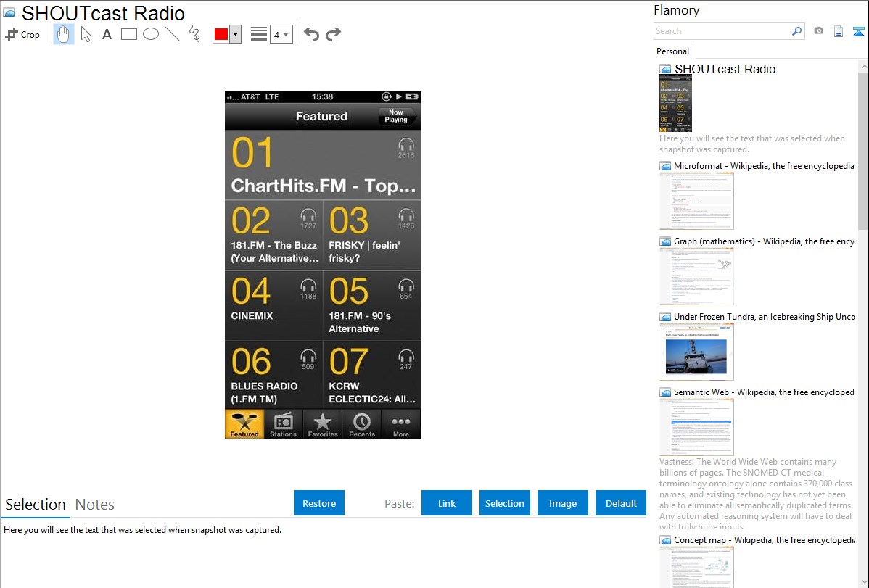
Task: Click the headphones icon showing 1426 listeners
Action: pyautogui.click(x=406, y=215)
